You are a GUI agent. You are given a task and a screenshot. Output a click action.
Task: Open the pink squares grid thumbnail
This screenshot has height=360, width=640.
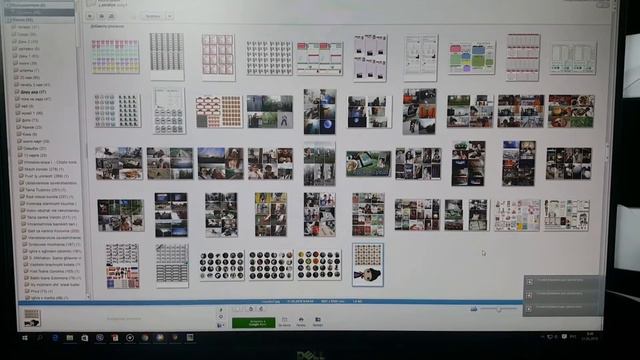point(218,58)
